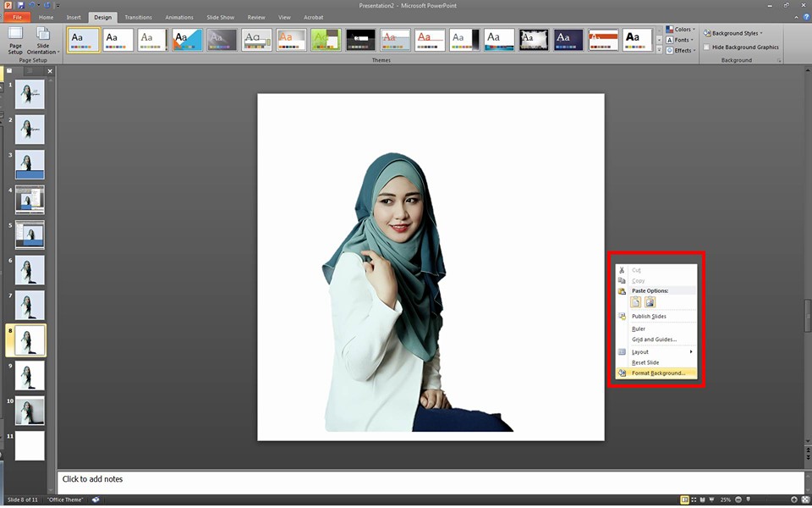Open the File button
This screenshot has height=508, width=812.
[17, 17]
